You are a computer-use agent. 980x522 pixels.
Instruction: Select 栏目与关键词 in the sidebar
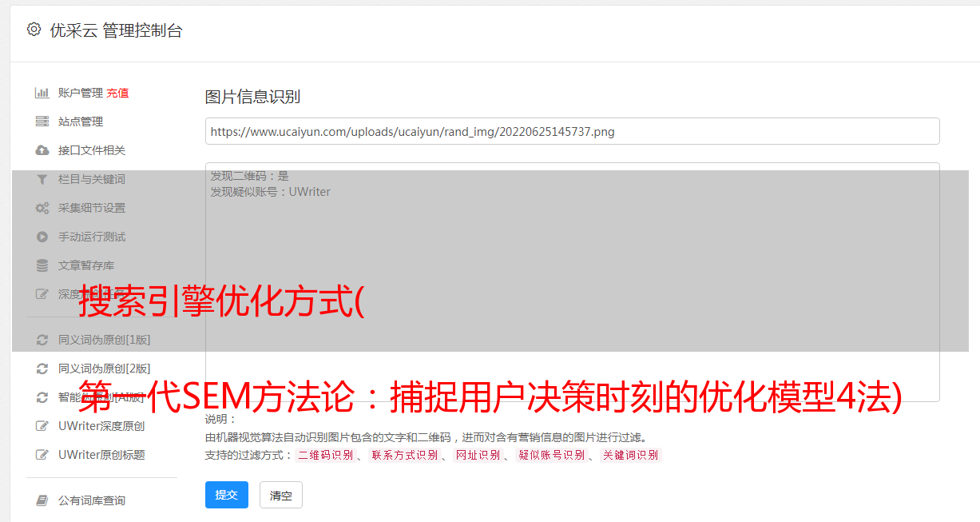92,179
